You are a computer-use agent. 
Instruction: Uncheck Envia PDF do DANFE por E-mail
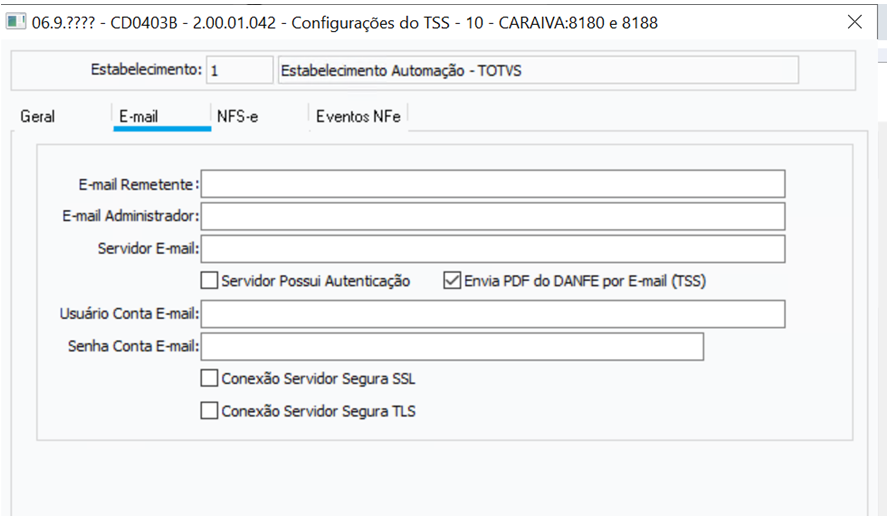[452, 280]
